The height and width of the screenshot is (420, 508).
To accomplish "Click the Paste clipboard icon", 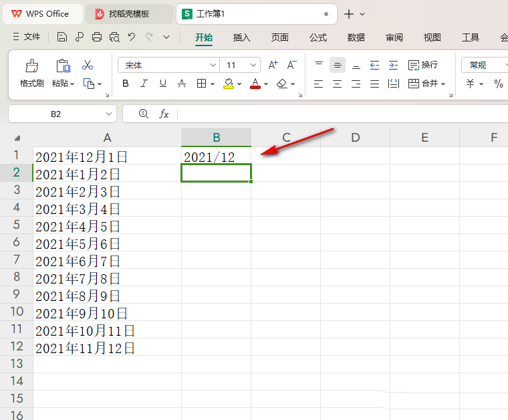I will pyautogui.click(x=63, y=66).
